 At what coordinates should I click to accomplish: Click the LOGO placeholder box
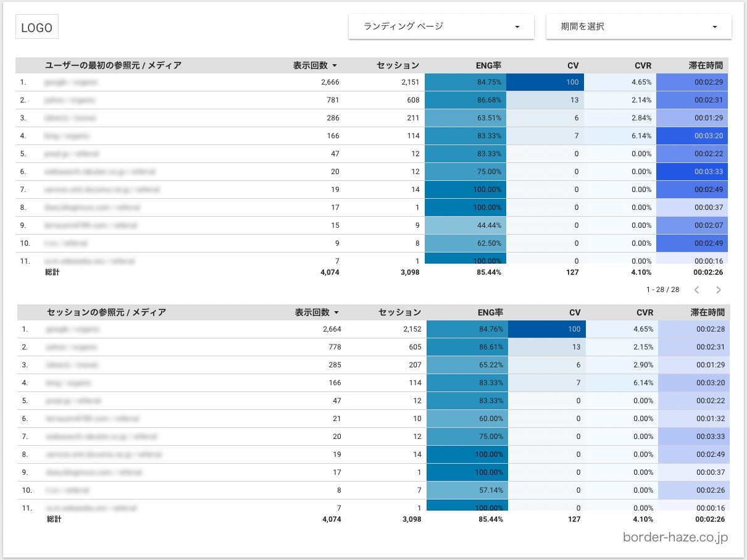pyautogui.click(x=37, y=28)
